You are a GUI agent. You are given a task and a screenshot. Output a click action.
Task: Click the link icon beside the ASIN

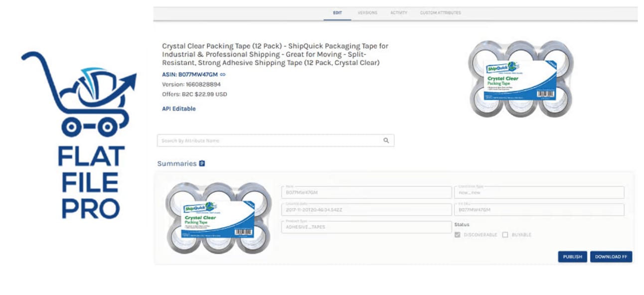pyautogui.click(x=223, y=75)
